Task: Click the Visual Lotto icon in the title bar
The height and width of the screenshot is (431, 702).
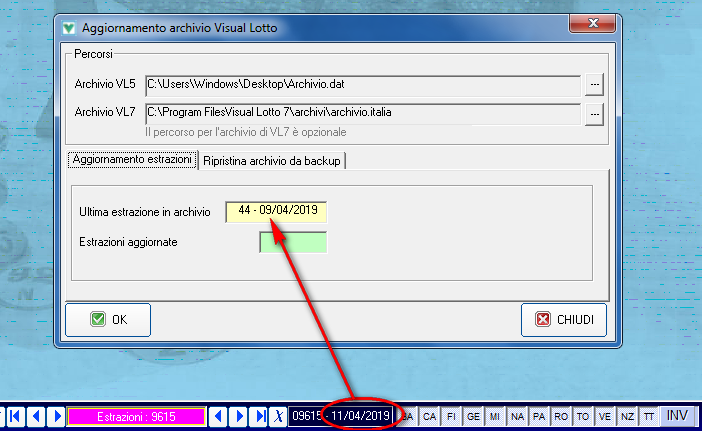Action: click(x=68, y=28)
